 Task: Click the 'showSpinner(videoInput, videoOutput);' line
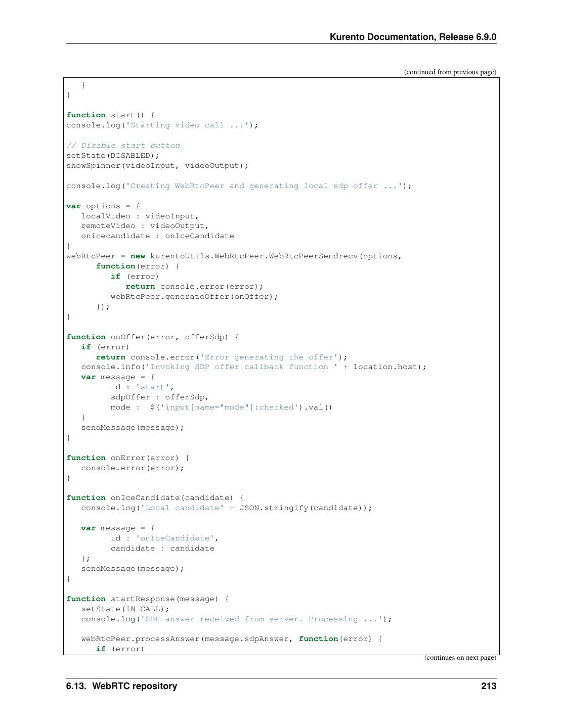coord(157,165)
